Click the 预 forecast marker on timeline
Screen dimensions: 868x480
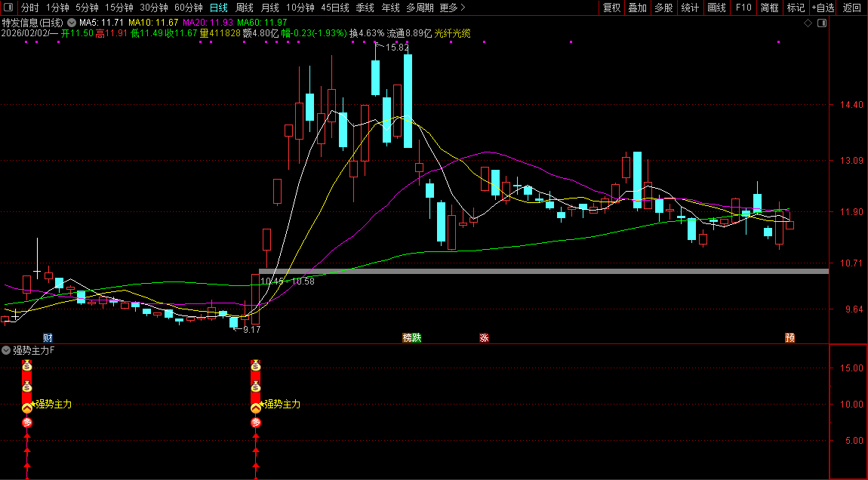790,337
